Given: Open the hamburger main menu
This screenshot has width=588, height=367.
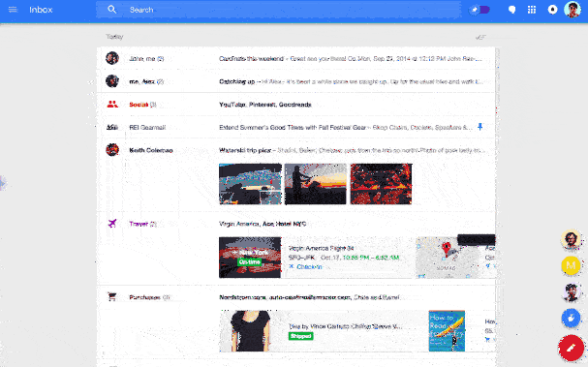Looking at the screenshot, I should tap(13, 10).
